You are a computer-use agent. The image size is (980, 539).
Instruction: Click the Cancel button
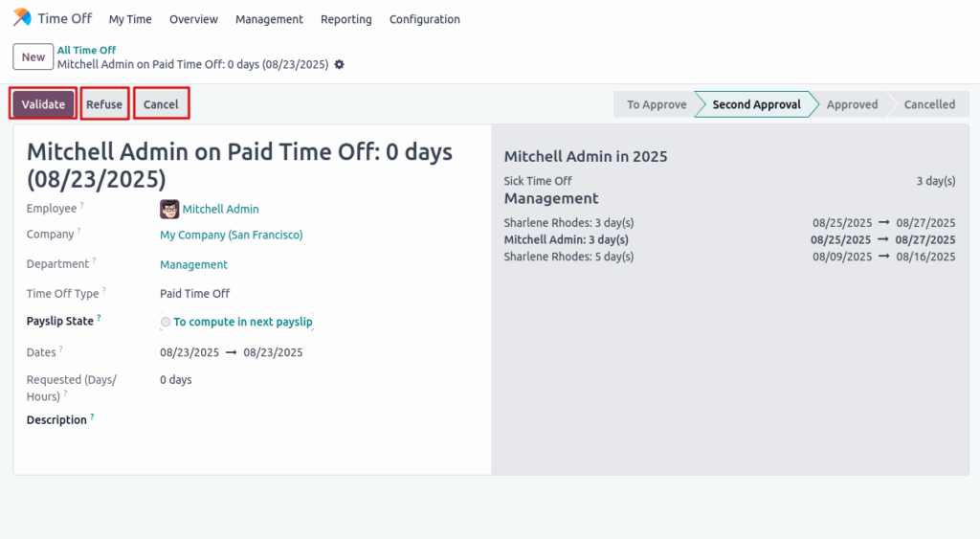coord(161,104)
